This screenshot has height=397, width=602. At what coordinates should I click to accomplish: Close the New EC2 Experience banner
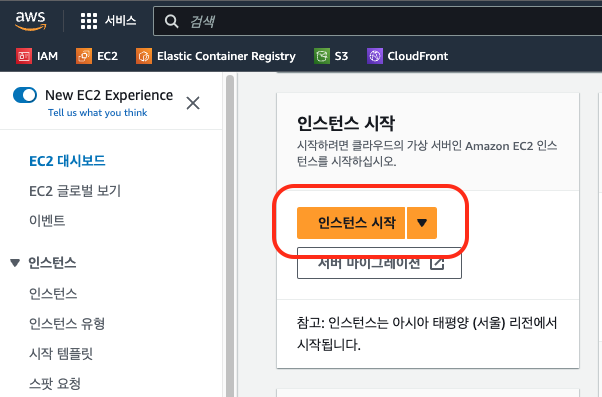tap(193, 103)
